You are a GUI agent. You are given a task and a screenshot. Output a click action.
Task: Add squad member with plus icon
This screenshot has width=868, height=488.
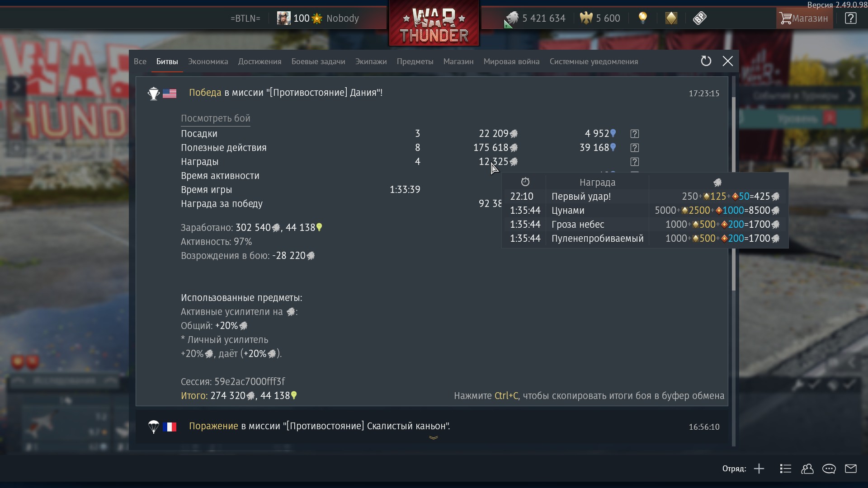tap(759, 469)
